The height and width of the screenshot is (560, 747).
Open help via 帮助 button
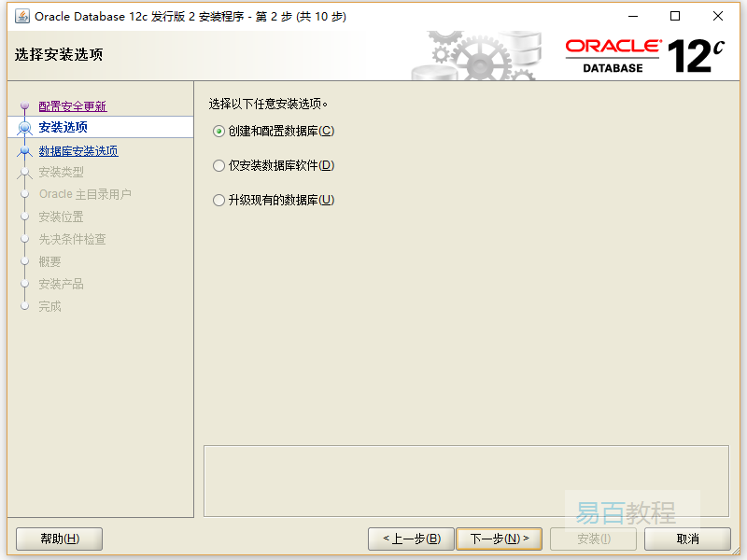pyautogui.click(x=60, y=539)
